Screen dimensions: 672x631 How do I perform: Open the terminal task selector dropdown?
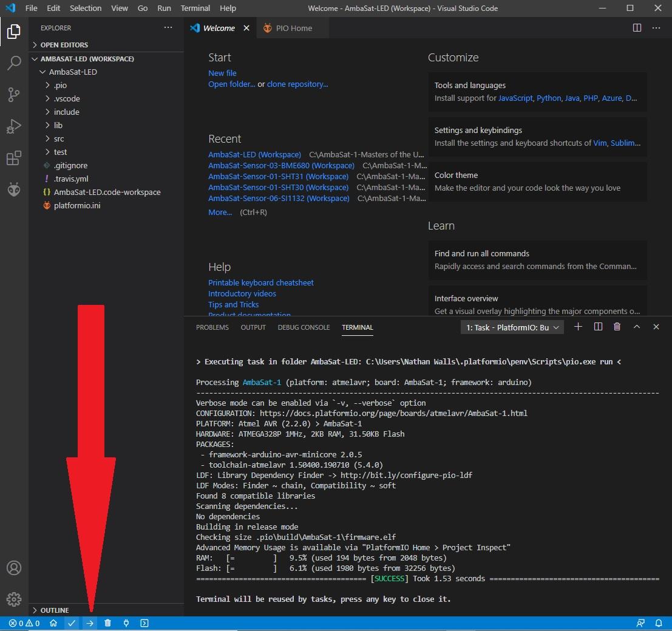click(x=512, y=327)
